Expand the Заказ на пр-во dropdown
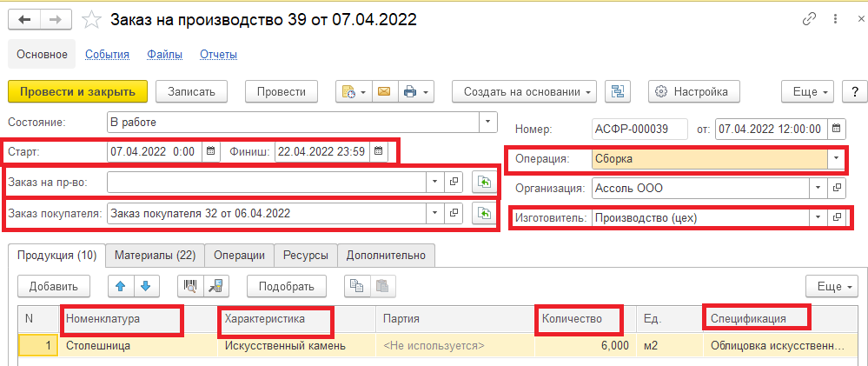This screenshot has height=366, width=868. (434, 182)
